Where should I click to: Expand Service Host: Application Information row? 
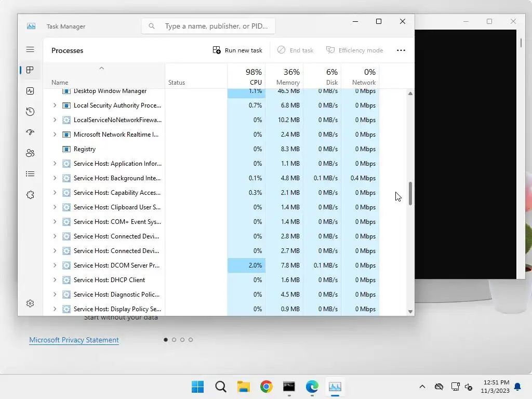55,164
